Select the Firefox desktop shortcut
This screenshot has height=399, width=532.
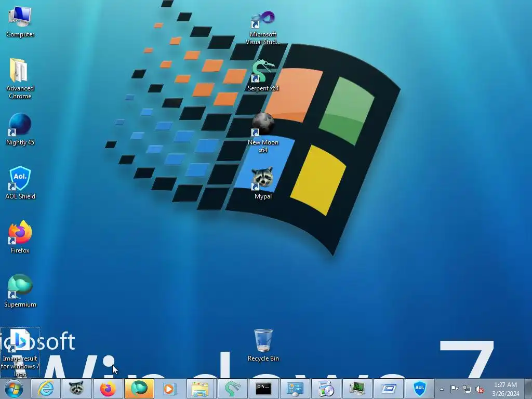click(x=20, y=237)
